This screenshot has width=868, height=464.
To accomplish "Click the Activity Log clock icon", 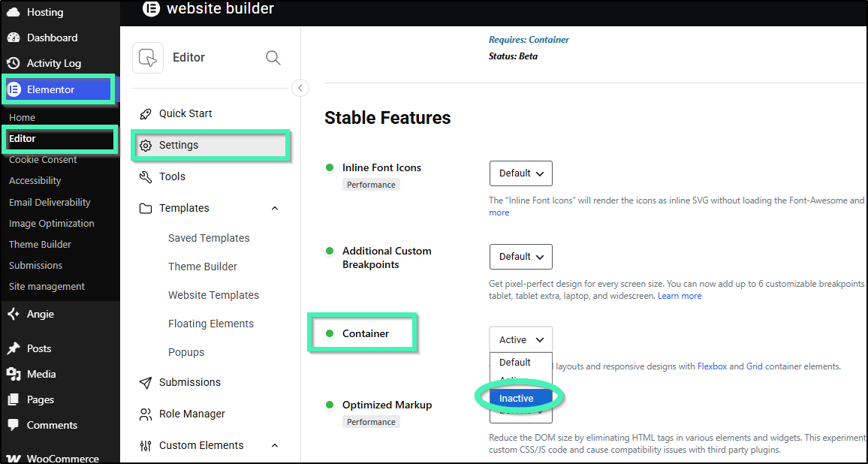I will tap(14, 63).
